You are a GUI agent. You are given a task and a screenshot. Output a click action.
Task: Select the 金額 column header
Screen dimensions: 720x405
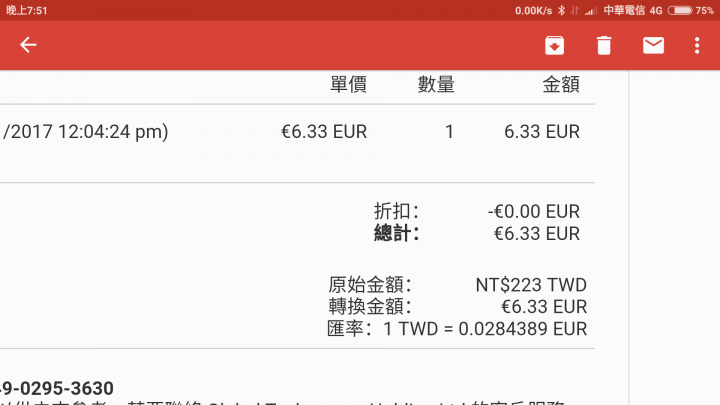(x=561, y=84)
